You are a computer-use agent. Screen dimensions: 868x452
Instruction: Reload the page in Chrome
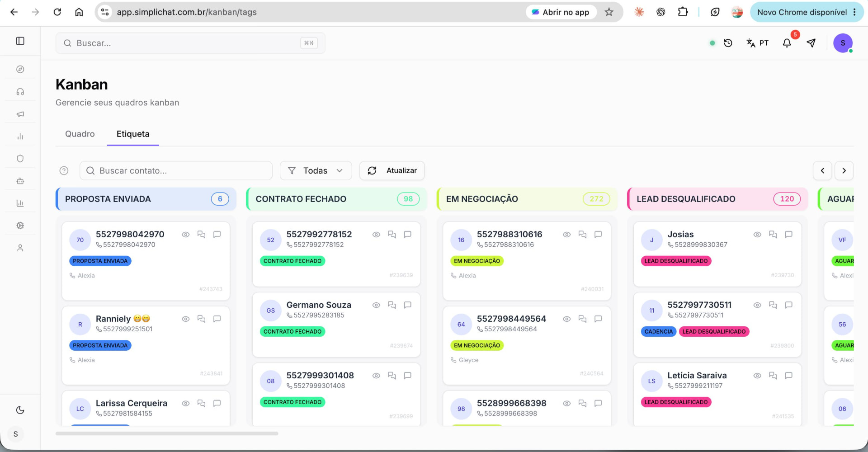57,12
